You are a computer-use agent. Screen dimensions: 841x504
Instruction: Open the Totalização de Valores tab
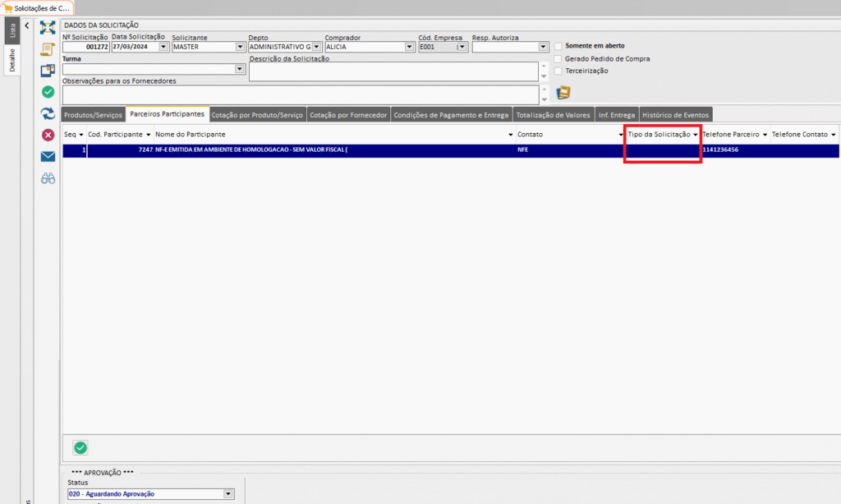(x=553, y=115)
